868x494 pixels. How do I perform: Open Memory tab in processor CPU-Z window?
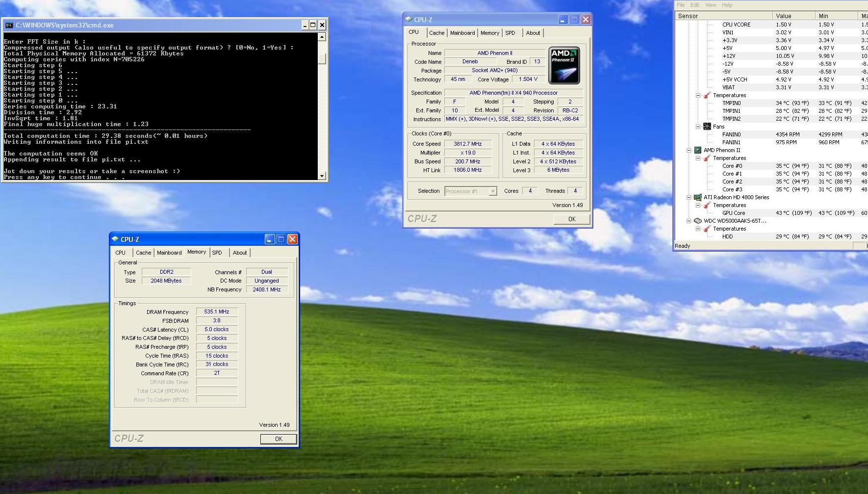coord(489,33)
